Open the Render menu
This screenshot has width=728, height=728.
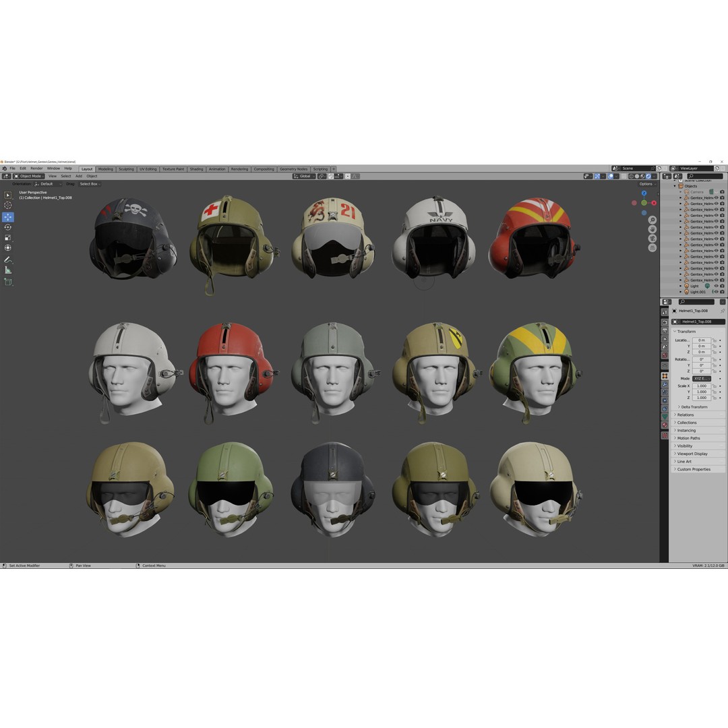pos(37,169)
